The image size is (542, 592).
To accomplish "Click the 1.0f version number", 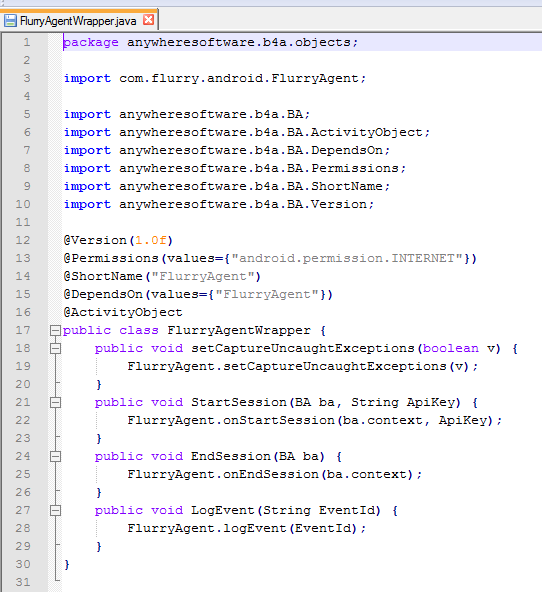I will (151, 240).
